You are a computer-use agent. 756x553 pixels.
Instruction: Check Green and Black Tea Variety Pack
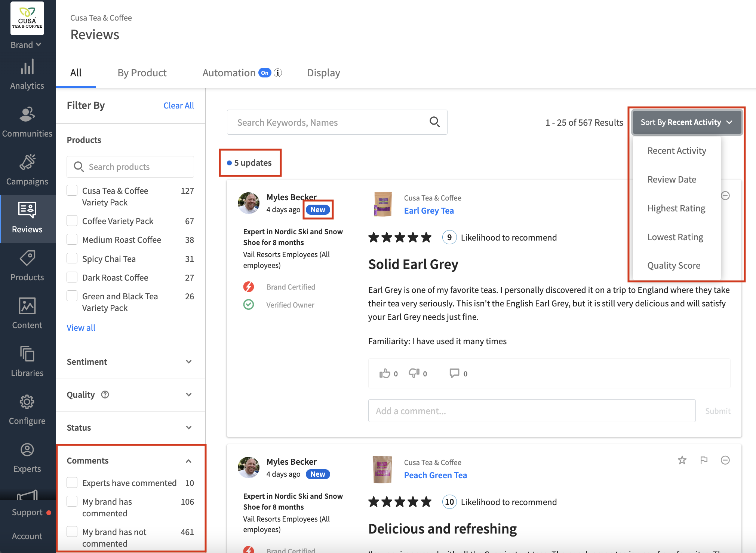[72, 296]
